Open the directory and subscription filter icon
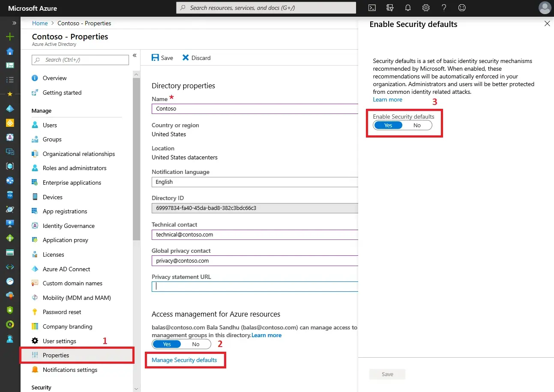This screenshot has height=392, width=554. [390, 8]
